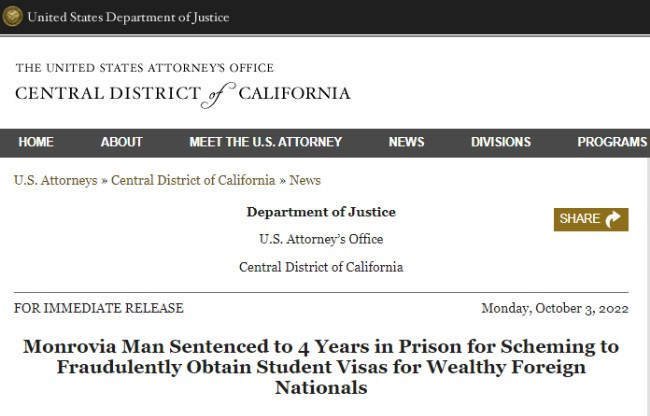Select MEET THE U.S. ATTORNEY menu item
Image resolution: width=650 pixels, height=416 pixels.
(x=265, y=142)
